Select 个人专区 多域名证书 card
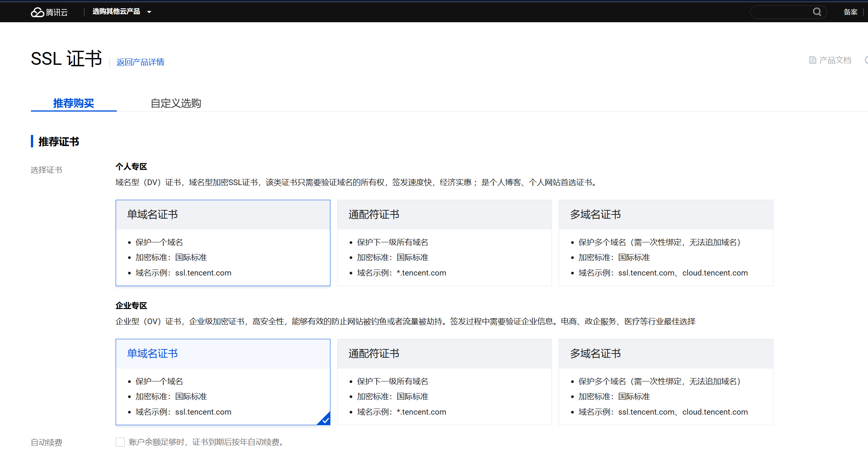 [666, 243]
